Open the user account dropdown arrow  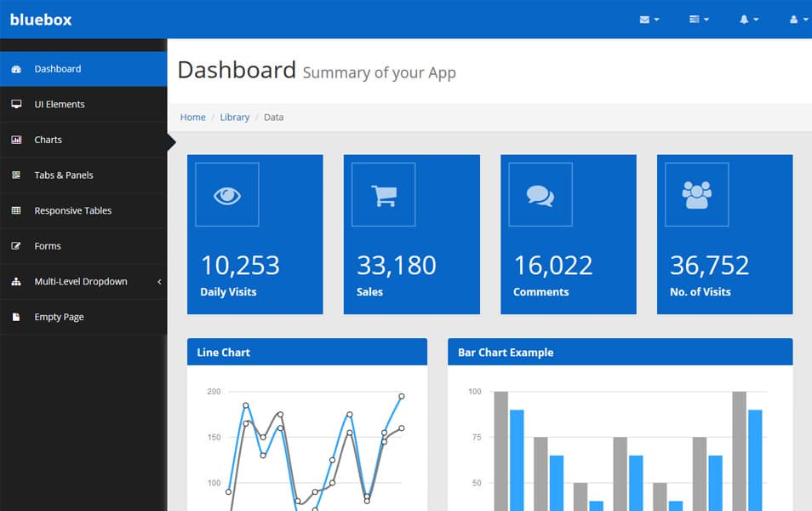pos(804,20)
